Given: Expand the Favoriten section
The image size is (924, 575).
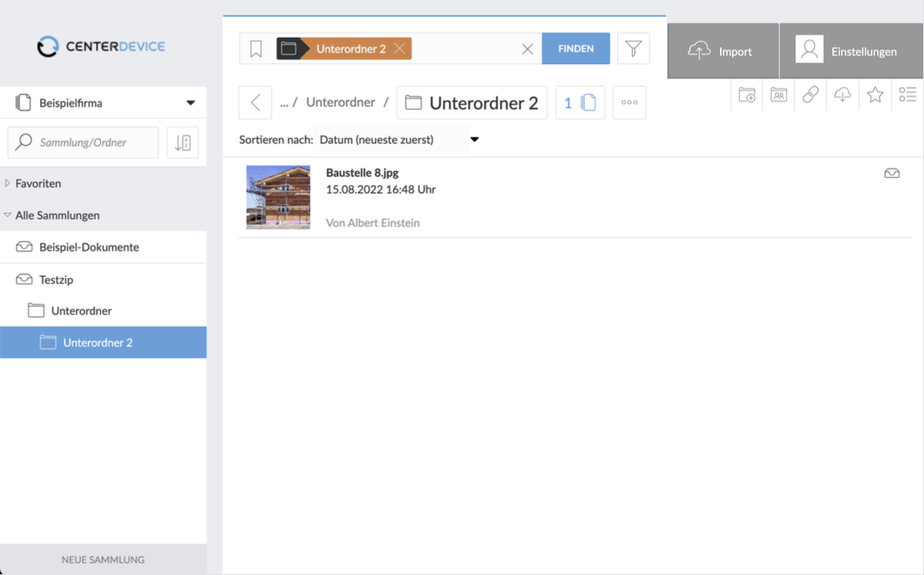Looking at the screenshot, I should (8, 183).
